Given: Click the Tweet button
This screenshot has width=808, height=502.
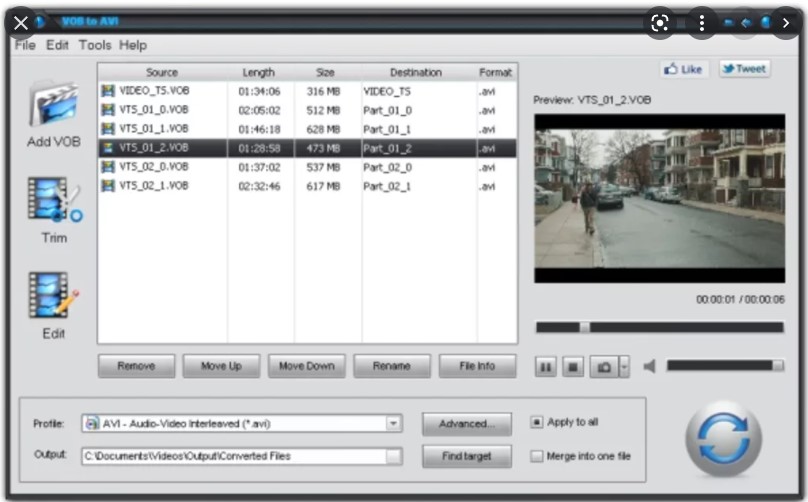Looking at the screenshot, I should (x=745, y=69).
